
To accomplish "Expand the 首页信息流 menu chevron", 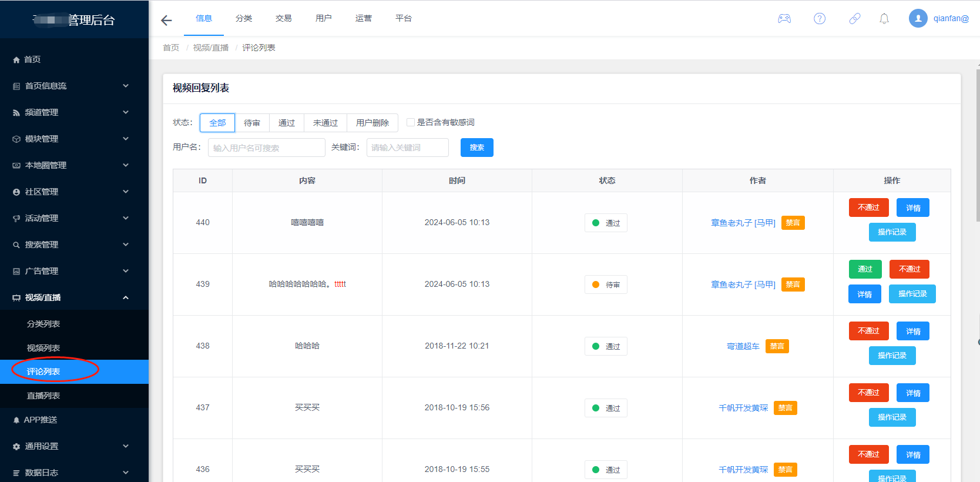I will (126, 86).
